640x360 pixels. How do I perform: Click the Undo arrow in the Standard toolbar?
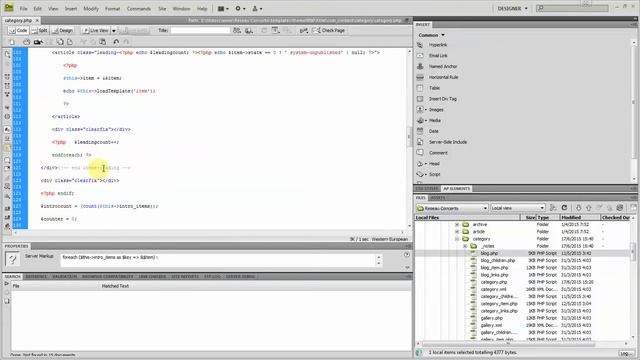116,42
